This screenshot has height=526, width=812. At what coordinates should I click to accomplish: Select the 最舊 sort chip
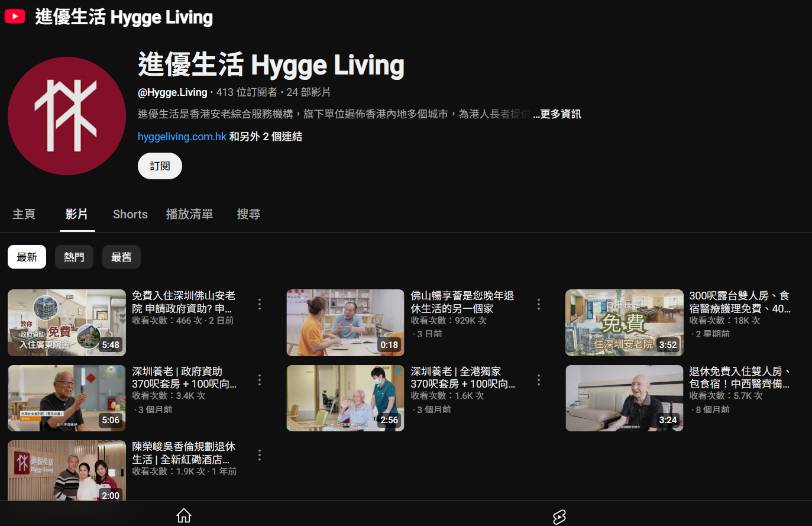[121, 257]
